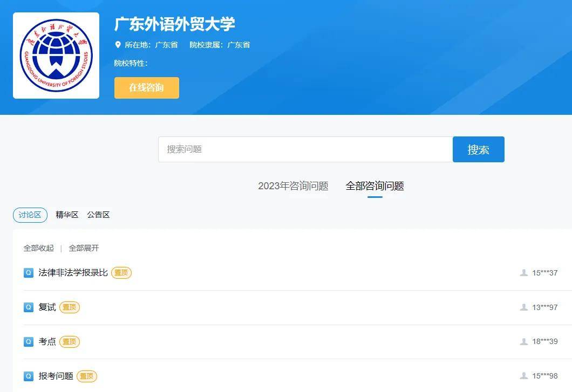Click the user icon beside 13***97

coord(524,307)
